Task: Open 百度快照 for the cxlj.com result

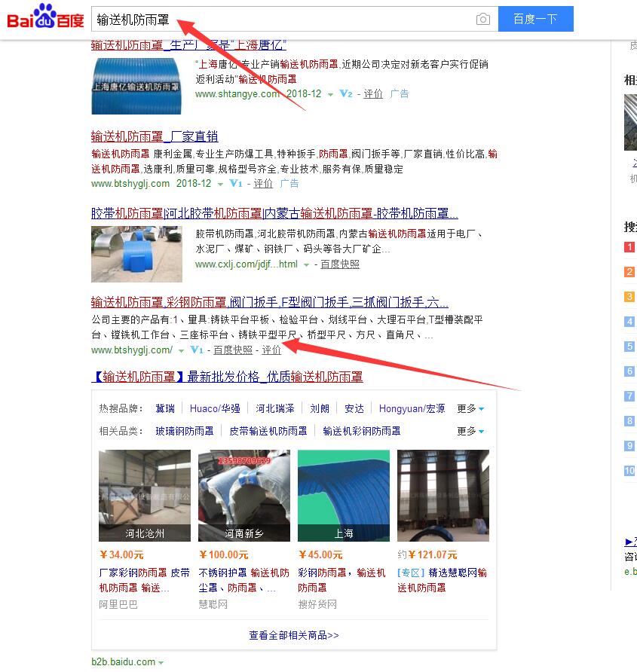Action: pyautogui.click(x=340, y=264)
